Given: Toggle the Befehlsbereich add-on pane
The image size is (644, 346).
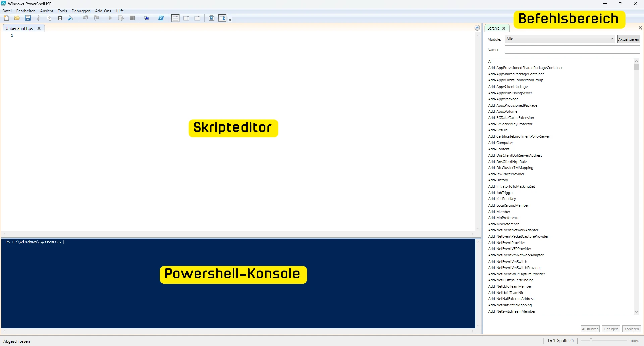Looking at the screenshot, I should (x=222, y=18).
